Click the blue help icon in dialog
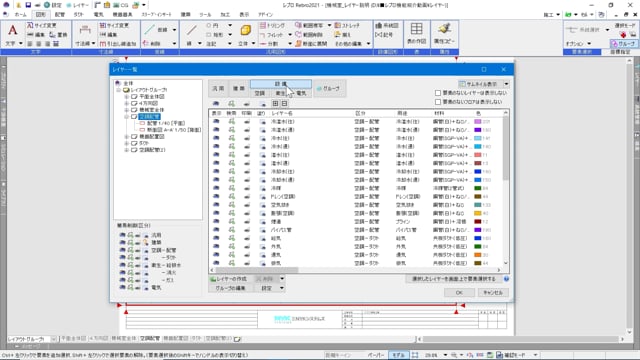 [506, 279]
